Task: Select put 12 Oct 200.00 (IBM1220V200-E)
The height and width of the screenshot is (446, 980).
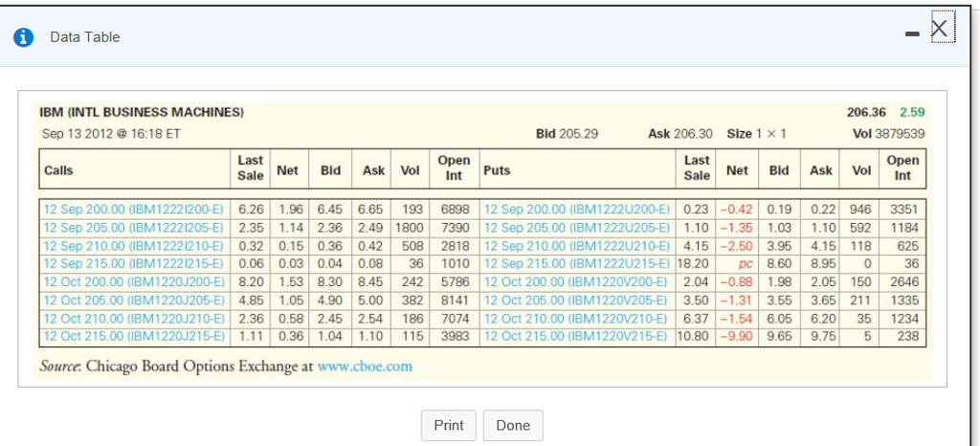Action: pos(575,281)
